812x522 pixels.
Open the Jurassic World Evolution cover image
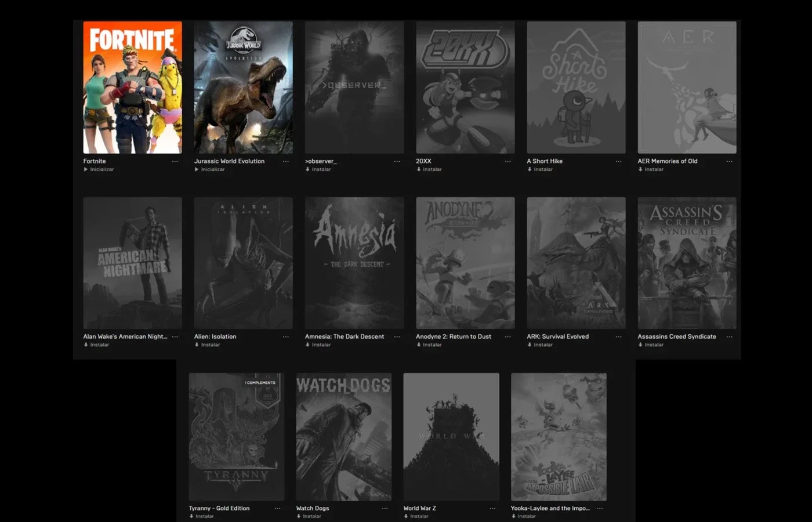244,88
